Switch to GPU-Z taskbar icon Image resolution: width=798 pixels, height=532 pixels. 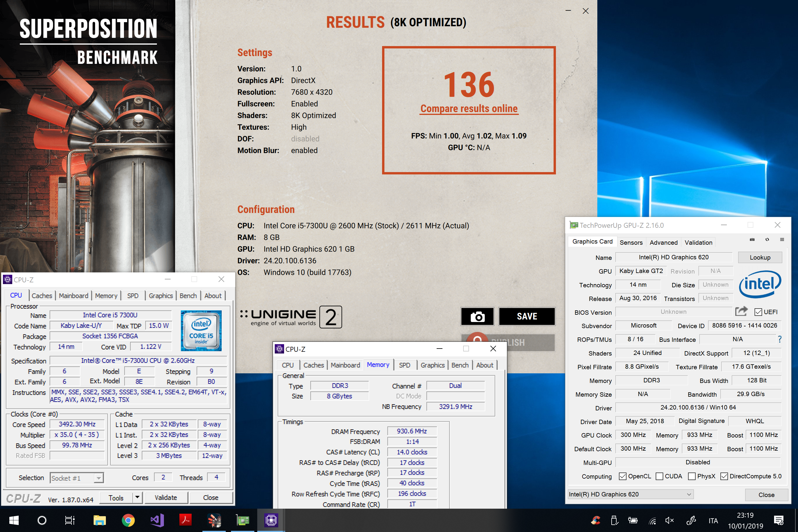[x=243, y=520]
